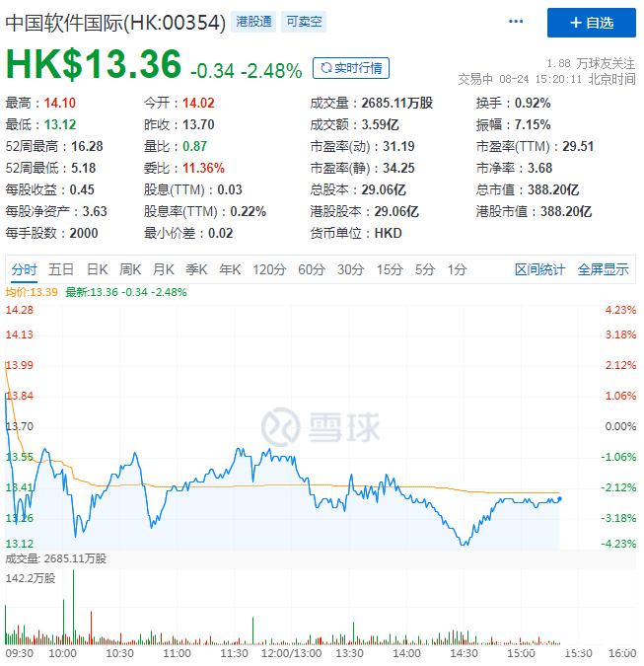Screen dimensions: 644x666
Task: Click the 14:30 time axis label
Action: pyautogui.click(x=464, y=653)
